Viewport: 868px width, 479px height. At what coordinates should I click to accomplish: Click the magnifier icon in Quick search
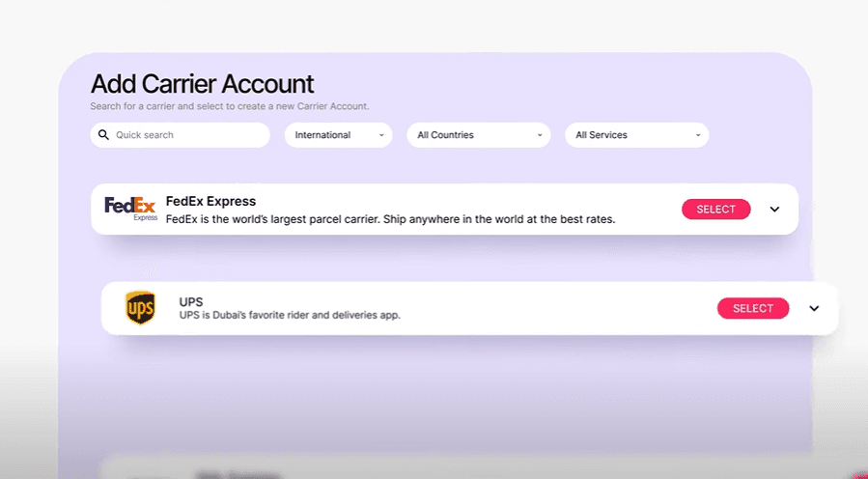pos(103,134)
